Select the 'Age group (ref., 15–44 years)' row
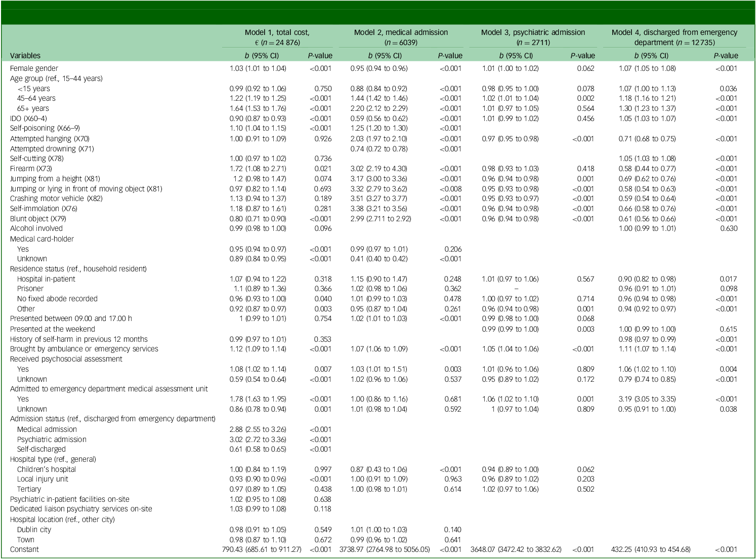Viewport: 756px width, 559px height. pyautogui.click(x=56, y=78)
